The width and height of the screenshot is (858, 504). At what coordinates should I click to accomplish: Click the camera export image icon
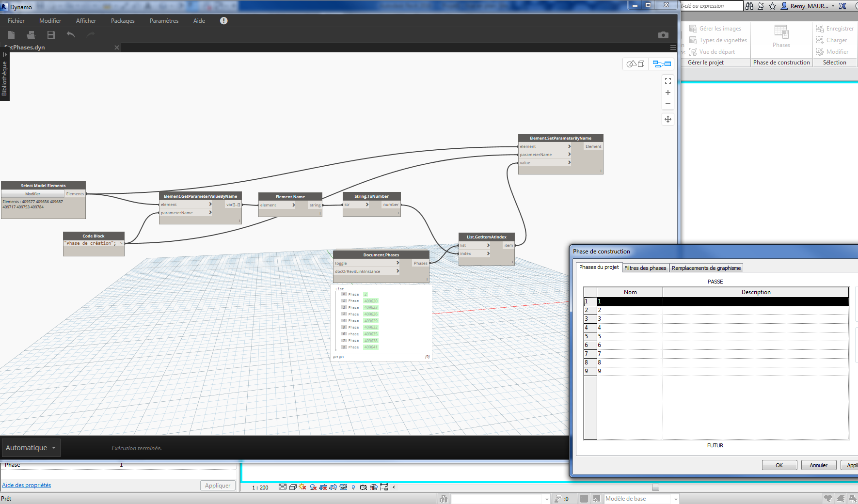click(x=663, y=35)
